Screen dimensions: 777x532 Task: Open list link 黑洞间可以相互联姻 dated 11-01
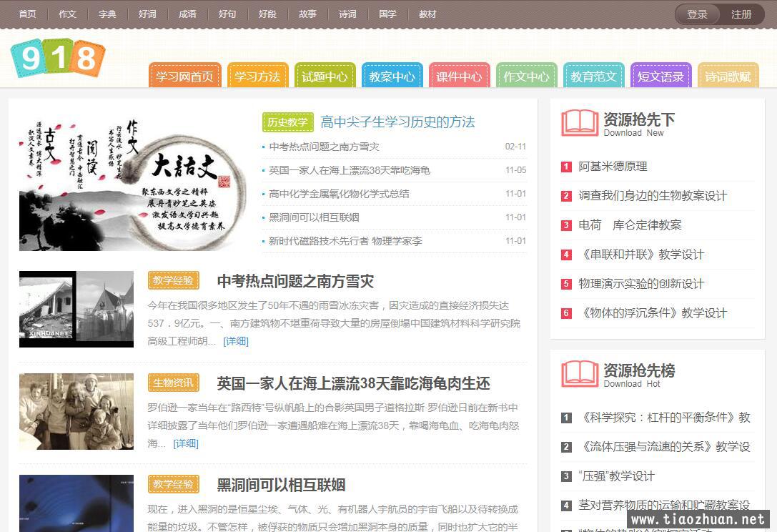(314, 217)
